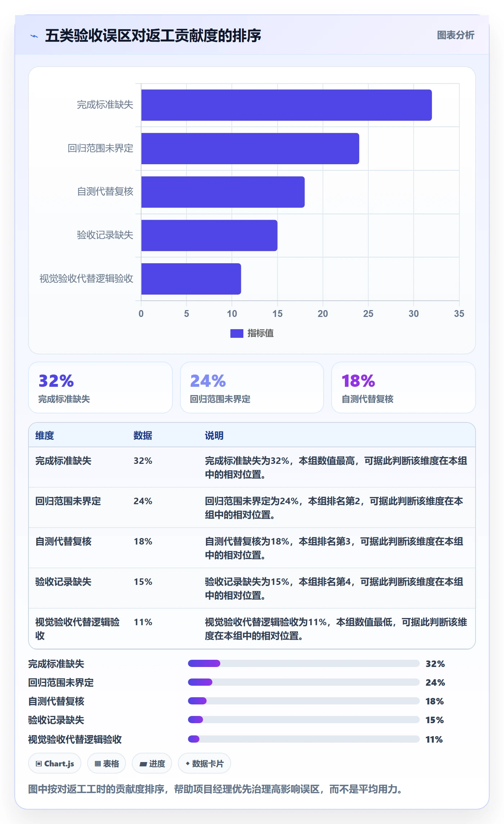Screen dimensions: 504x824
Task: Click the grid icon in 表格 chip
Action: pos(98,764)
